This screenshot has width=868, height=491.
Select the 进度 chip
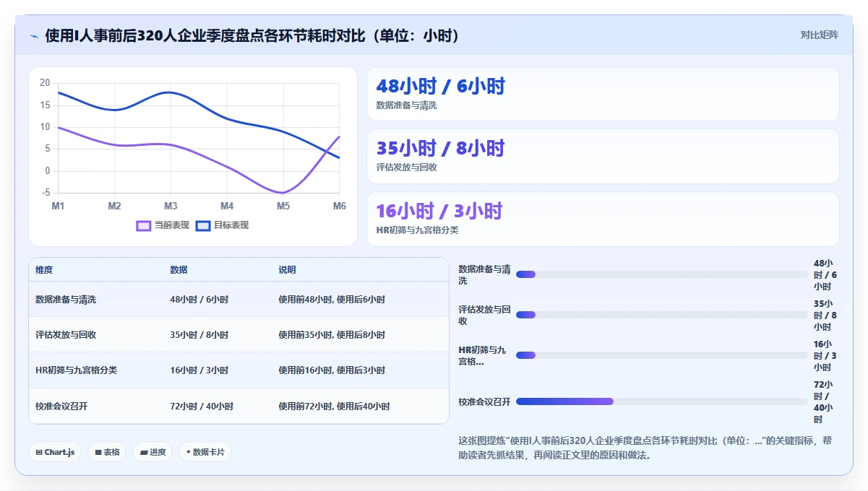152,452
